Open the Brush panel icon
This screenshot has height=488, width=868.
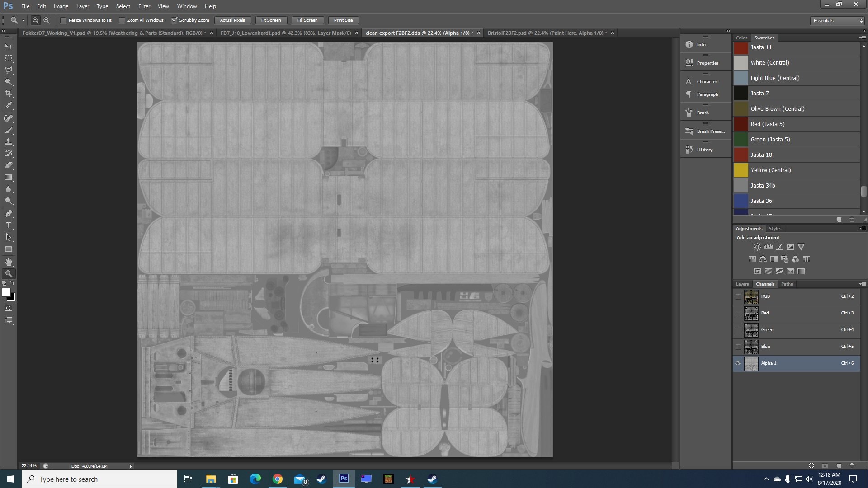point(689,113)
